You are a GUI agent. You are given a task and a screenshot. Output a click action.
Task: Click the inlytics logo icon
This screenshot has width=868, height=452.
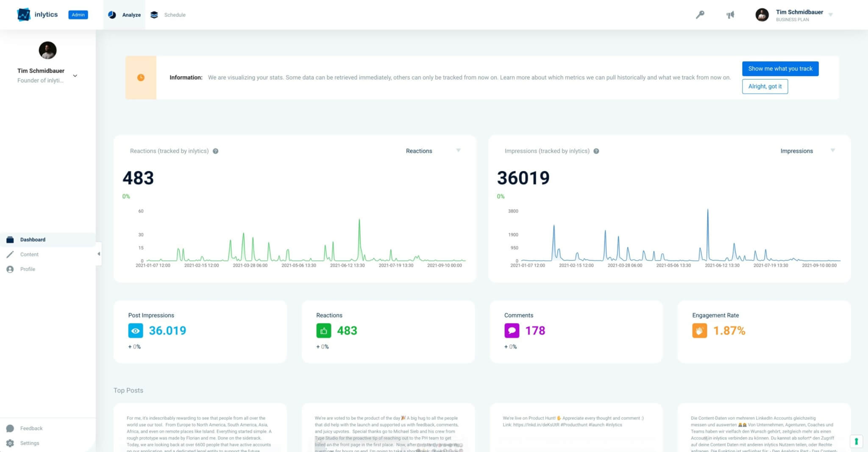pyautogui.click(x=24, y=14)
